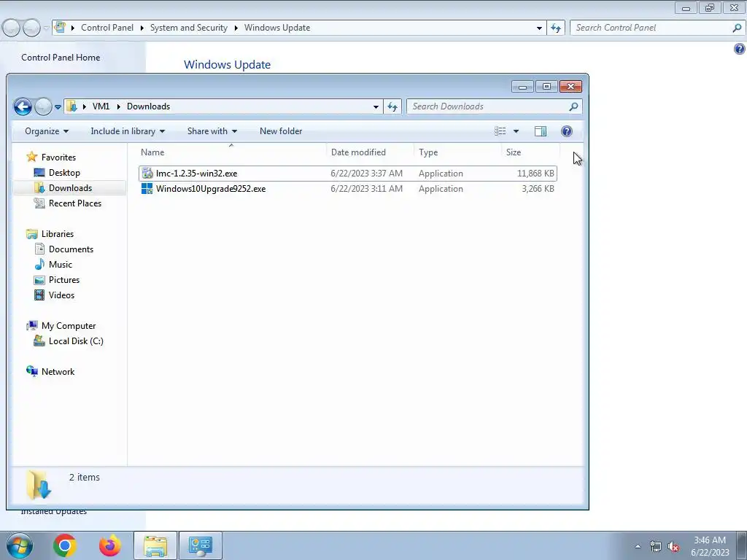This screenshot has width=747, height=560.
Task: Click file name lmc-1.2.35-win32.exe
Action: click(x=196, y=174)
